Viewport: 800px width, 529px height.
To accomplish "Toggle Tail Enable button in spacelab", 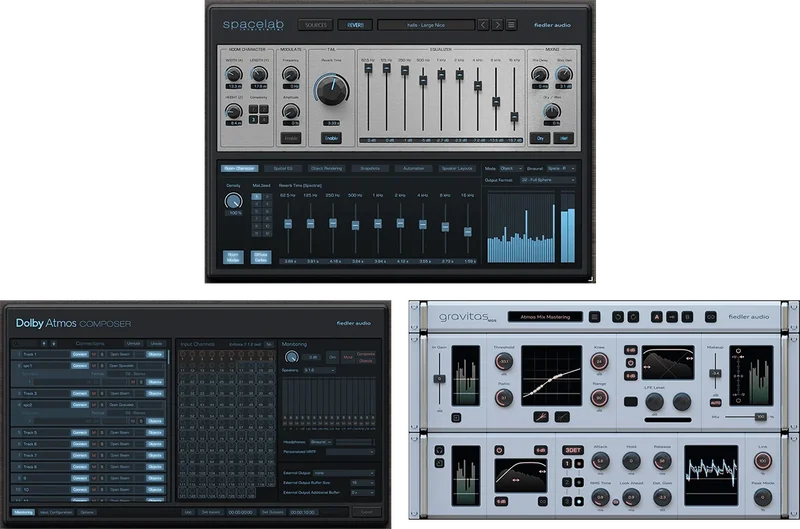I will point(332,138).
